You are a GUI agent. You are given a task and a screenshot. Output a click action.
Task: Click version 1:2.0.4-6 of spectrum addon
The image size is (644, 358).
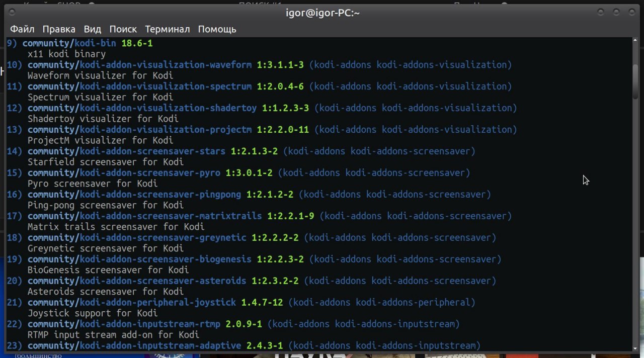click(280, 86)
